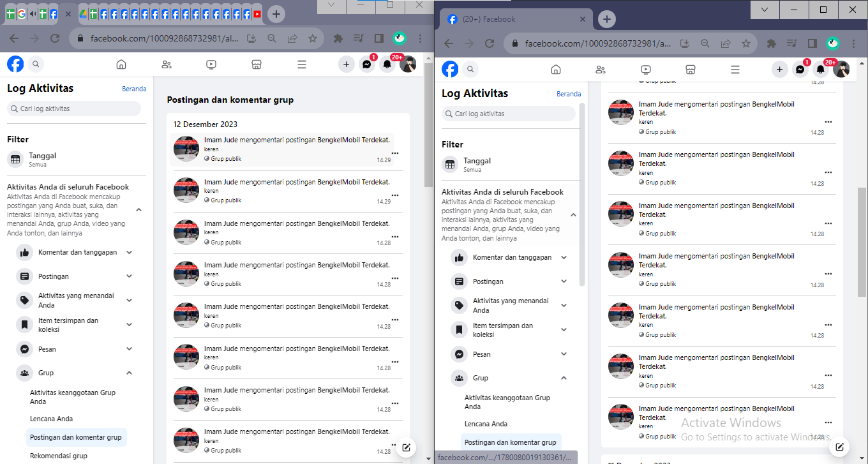Click the profile avatar in left window's Facebook bar
The width and height of the screenshot is (868, 464).
(408, 64)
